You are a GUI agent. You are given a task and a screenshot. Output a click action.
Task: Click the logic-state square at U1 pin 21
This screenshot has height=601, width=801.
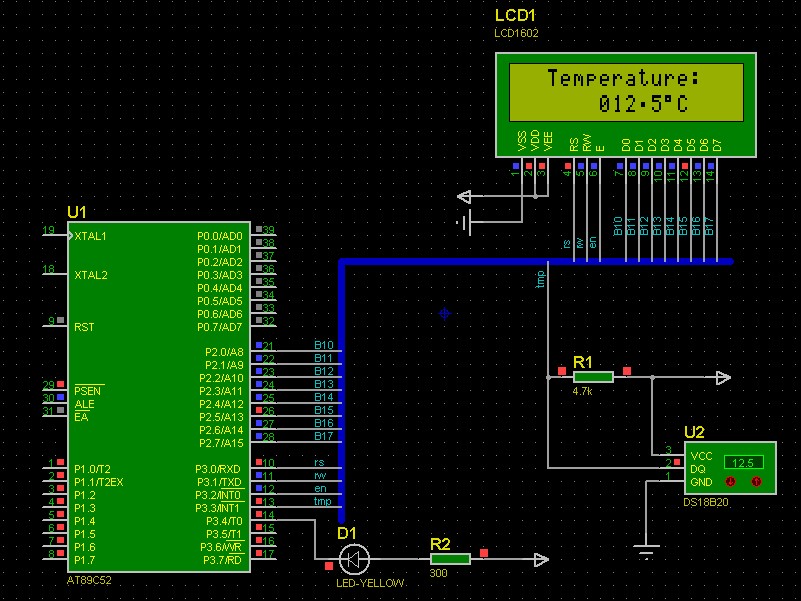pos(259,345)
